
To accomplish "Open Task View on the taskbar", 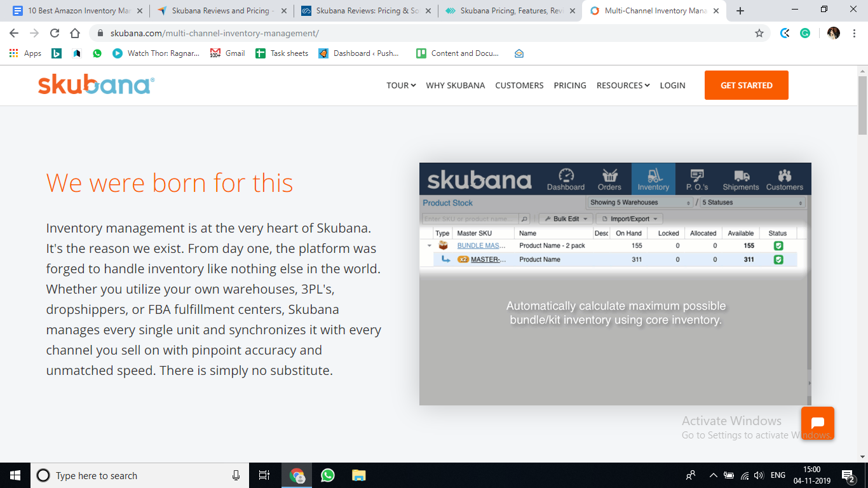I will tap(264, 475).
